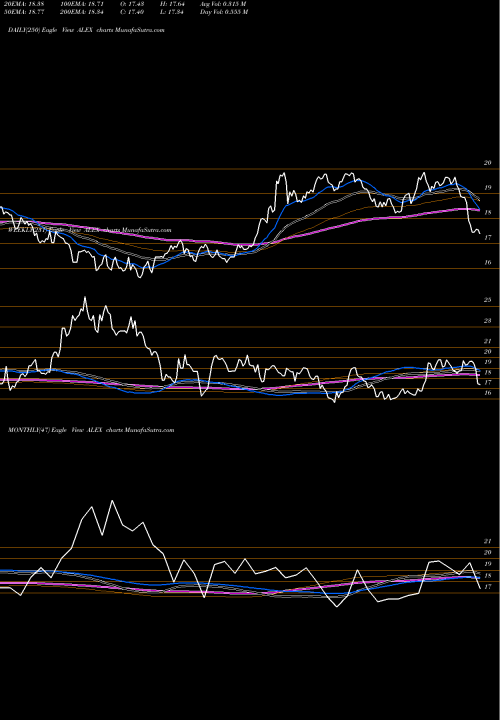
Task: Click the 20EMA value in the header
Action: click(22, 4)
